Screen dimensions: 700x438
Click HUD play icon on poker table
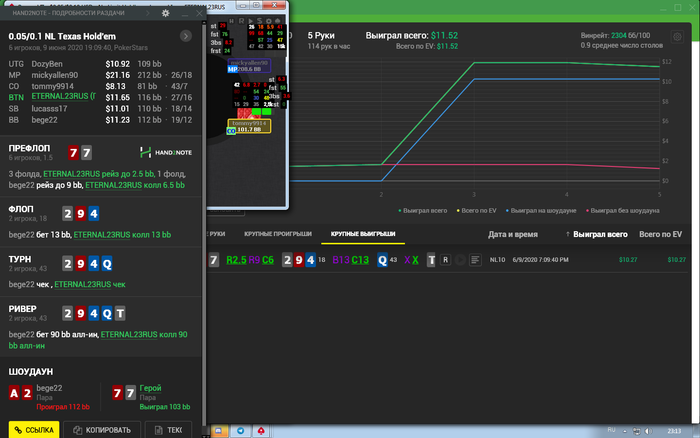pos(250,21)
